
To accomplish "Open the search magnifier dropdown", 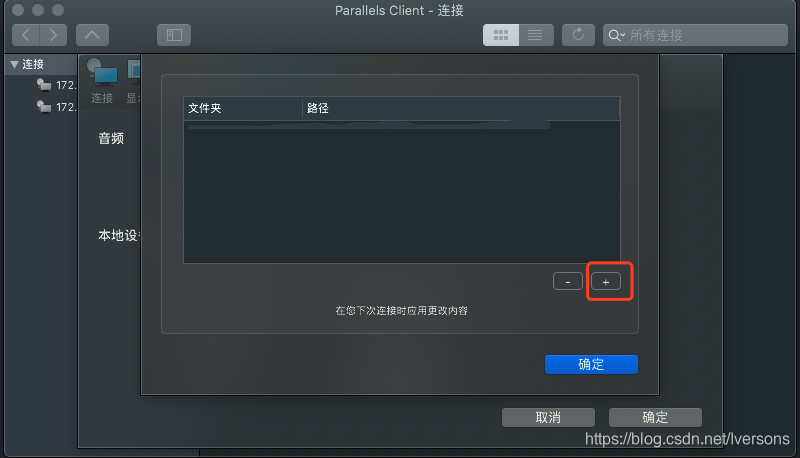I will tap(616, 35).
